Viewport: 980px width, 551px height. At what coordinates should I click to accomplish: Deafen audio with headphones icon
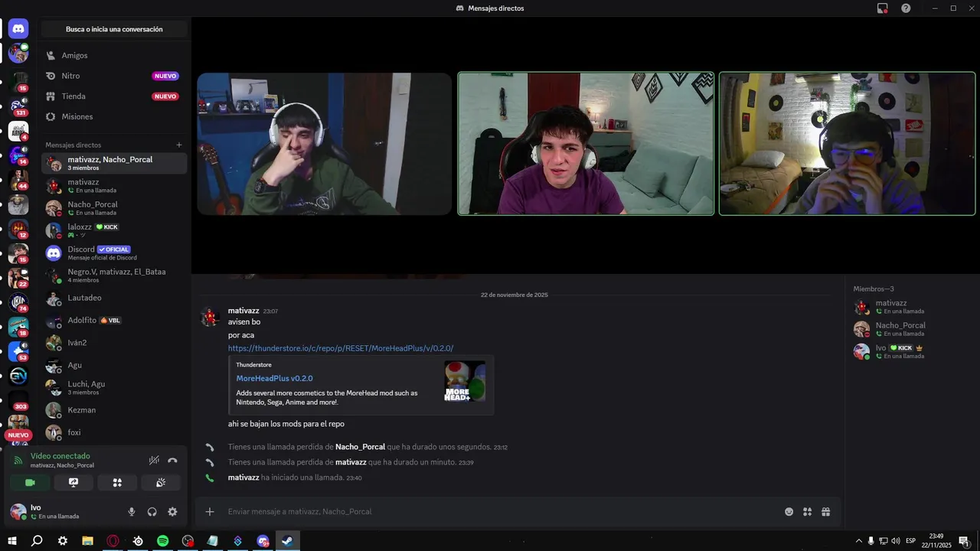[152, 512]
